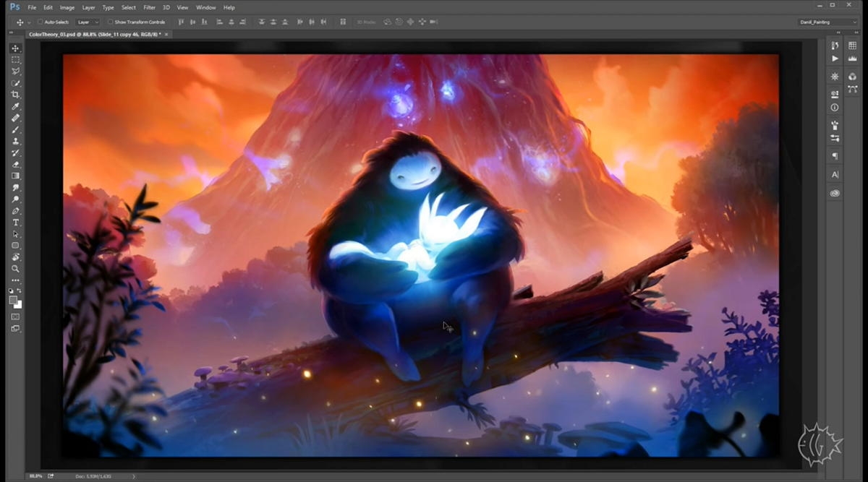The width and height of the screenshot is (868, 482).
Task: Select the Crop tool
Action: tap(15, 95)
